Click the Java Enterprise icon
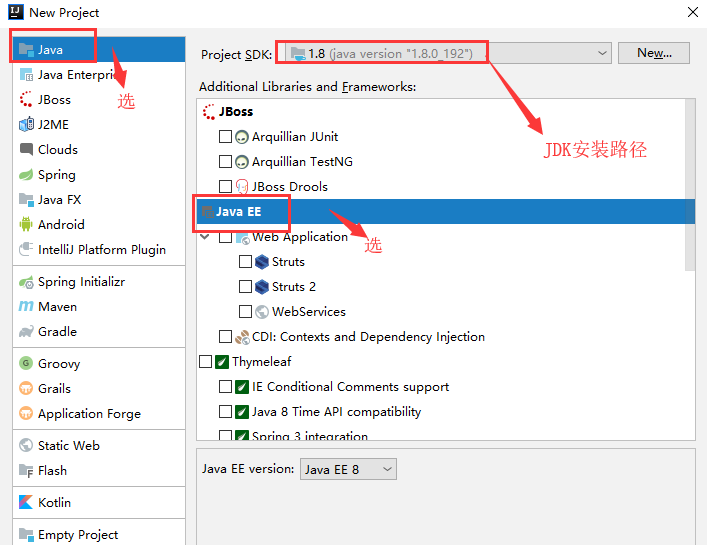707x545 pixels. [26, 74]
